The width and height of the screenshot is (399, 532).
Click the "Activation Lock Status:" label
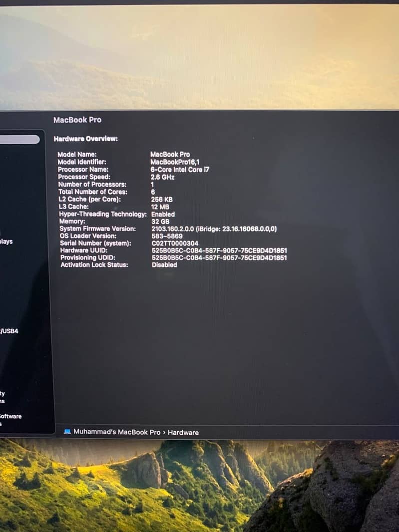coord(94,265)
